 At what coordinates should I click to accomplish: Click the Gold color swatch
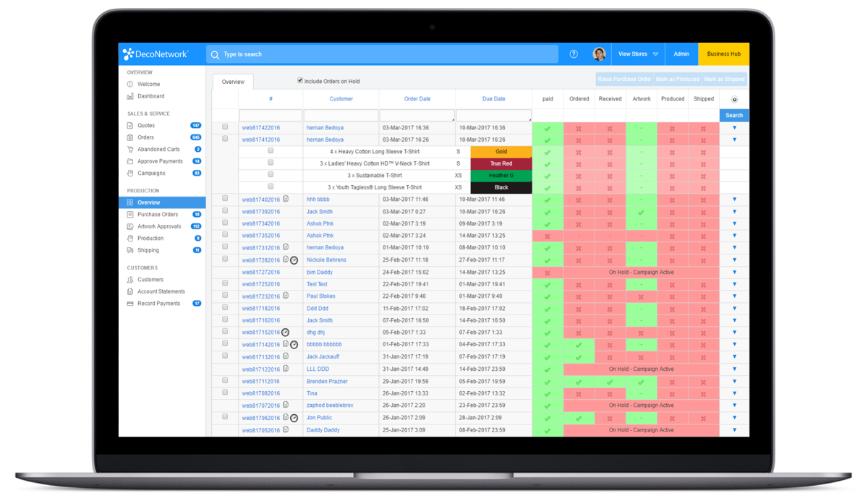(x=501, y=152)
